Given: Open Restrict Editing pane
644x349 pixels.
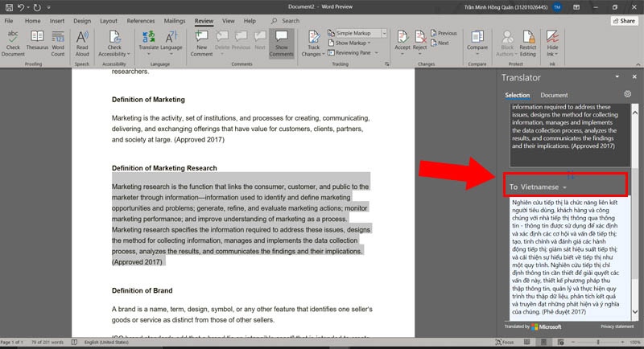Looking at the screenshot, I should 528,43.
